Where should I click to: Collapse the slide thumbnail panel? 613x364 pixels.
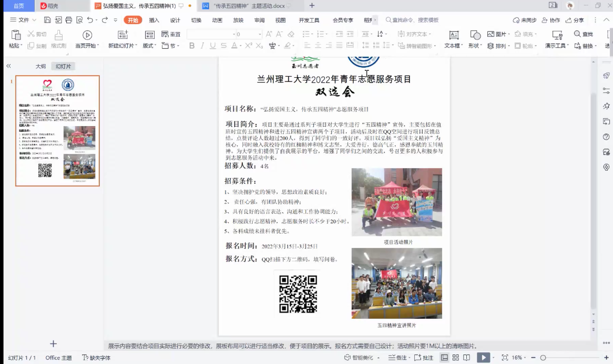[8, 66]
